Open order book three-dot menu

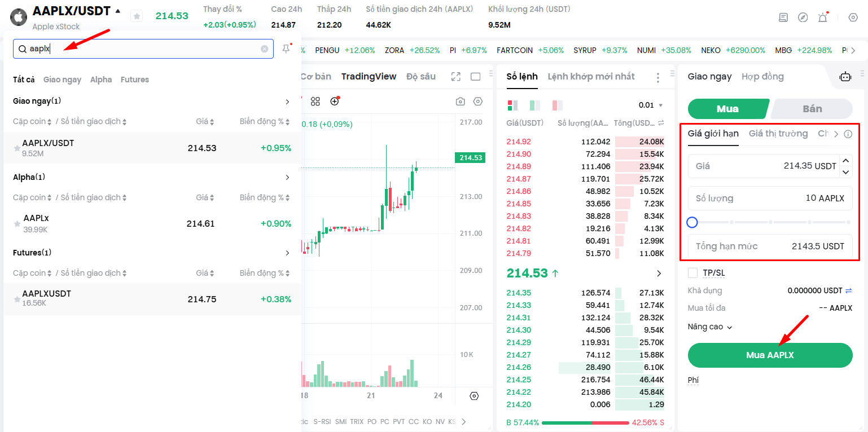(657, 77)
